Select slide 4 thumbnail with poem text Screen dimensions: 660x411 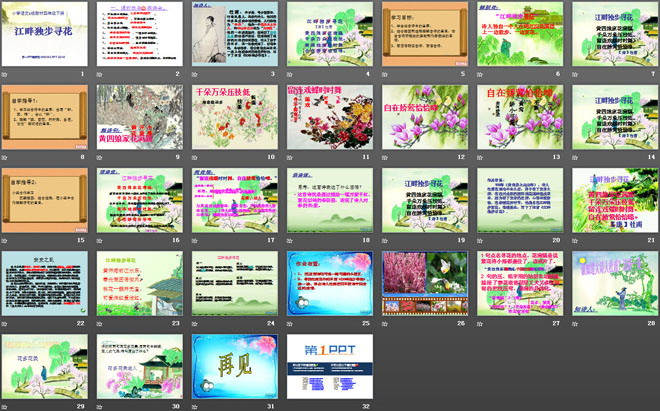point(330,34)
